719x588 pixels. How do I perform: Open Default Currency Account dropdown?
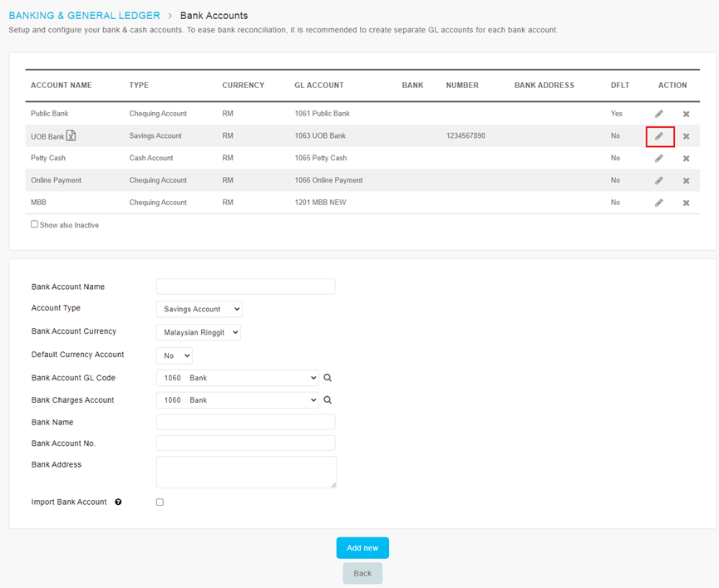(x=174, y=355)
